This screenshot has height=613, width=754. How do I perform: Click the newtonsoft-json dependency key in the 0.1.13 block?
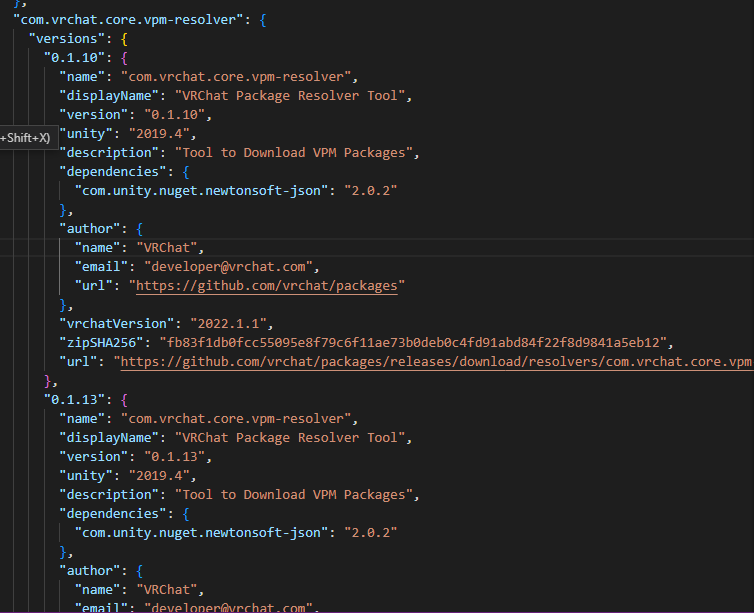coord(201,533)
